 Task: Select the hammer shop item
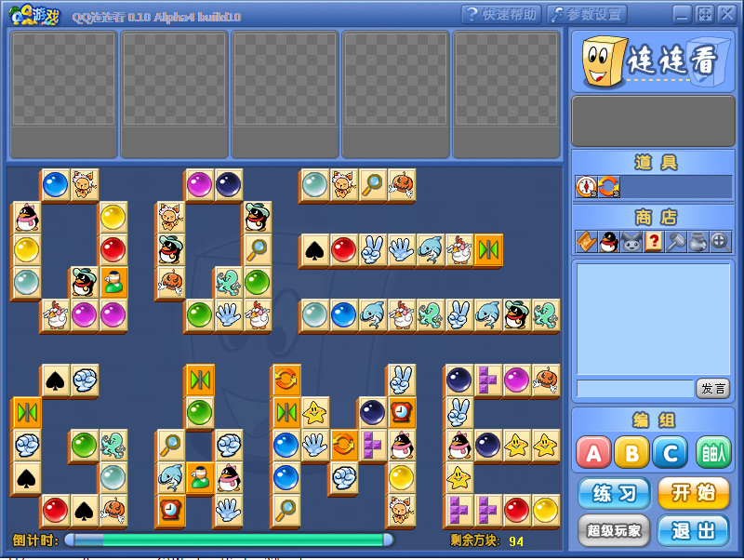coord(676,242)
